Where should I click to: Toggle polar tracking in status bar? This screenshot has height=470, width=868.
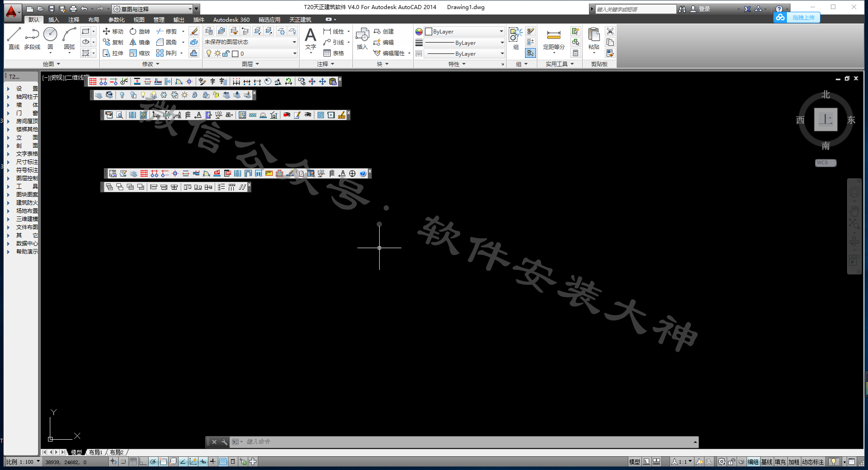pos(153,461)
